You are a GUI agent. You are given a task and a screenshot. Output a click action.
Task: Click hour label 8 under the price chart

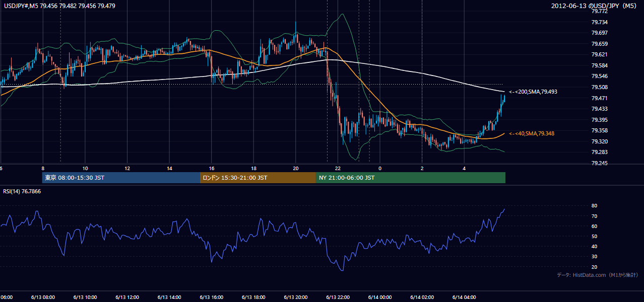coord(43,168)
